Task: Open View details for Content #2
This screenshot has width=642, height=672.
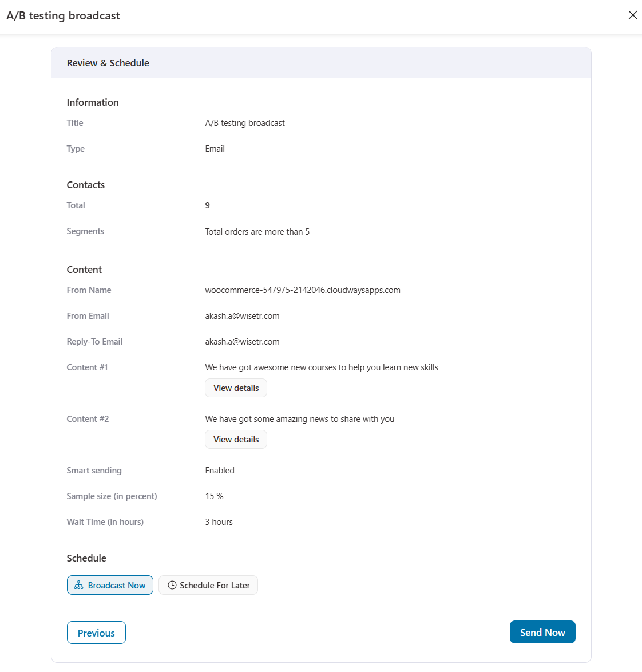Action: click(x=236, y=439)
